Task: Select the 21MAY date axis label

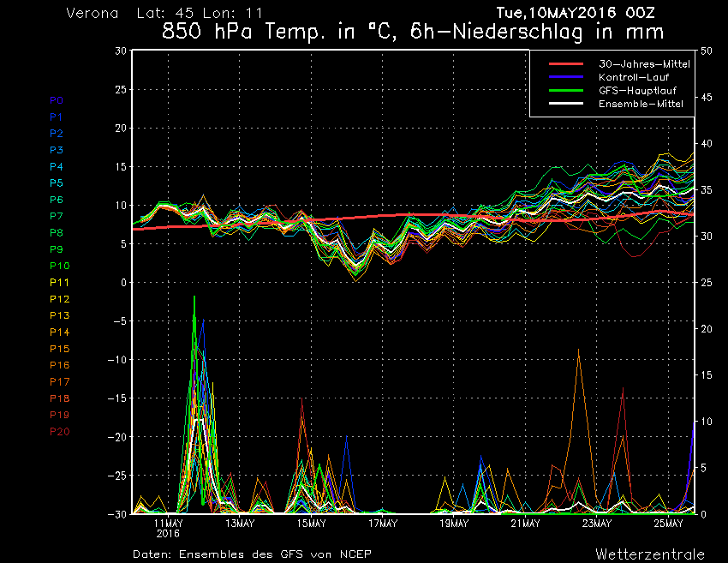Action: point(525,524)
